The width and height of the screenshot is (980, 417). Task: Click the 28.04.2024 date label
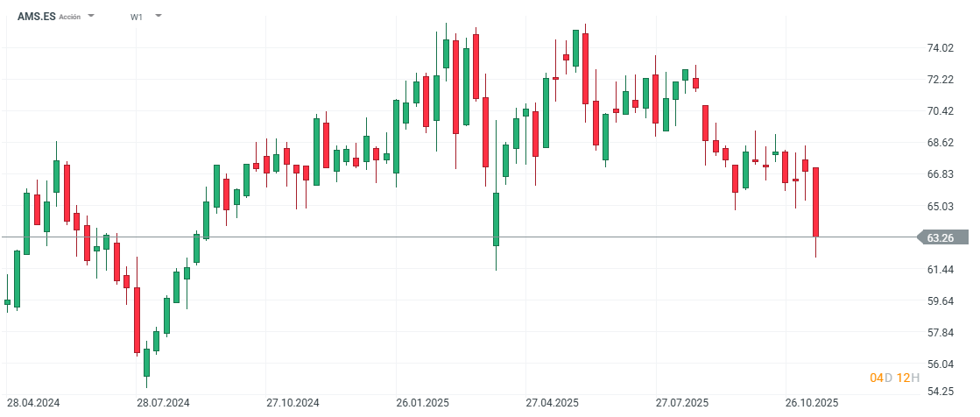[x=33, y=403]
